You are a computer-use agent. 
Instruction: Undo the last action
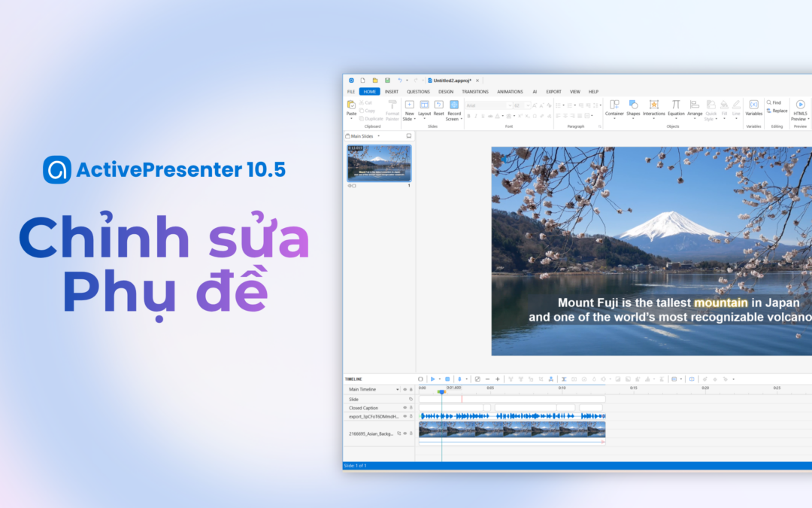pyautogui.click(x=399, y=81)
